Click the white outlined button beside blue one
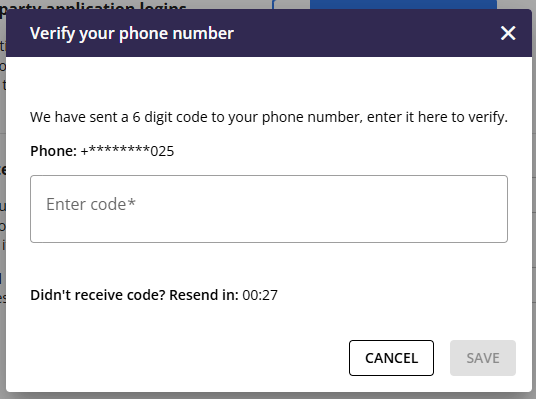536x399 pixels. [291, 4]
